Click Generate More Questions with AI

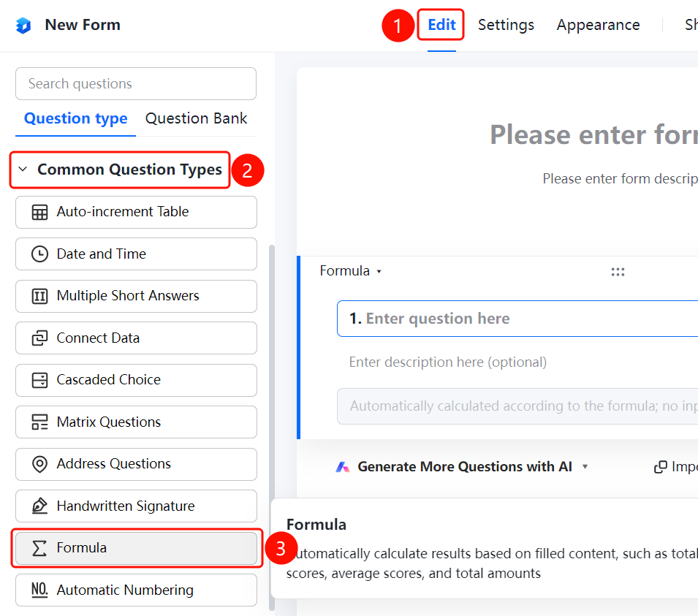(x=465, y=466)
